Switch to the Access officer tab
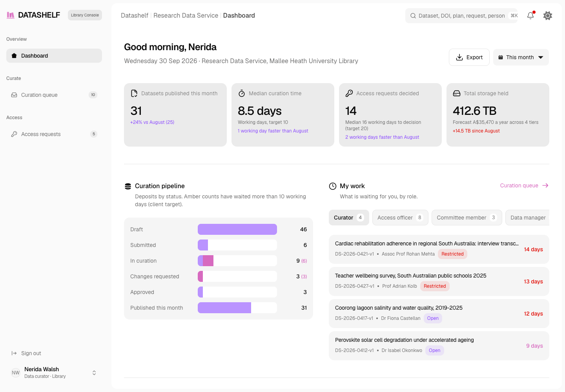This screenshot has height=392, width=565. click(x=400, y=218)
